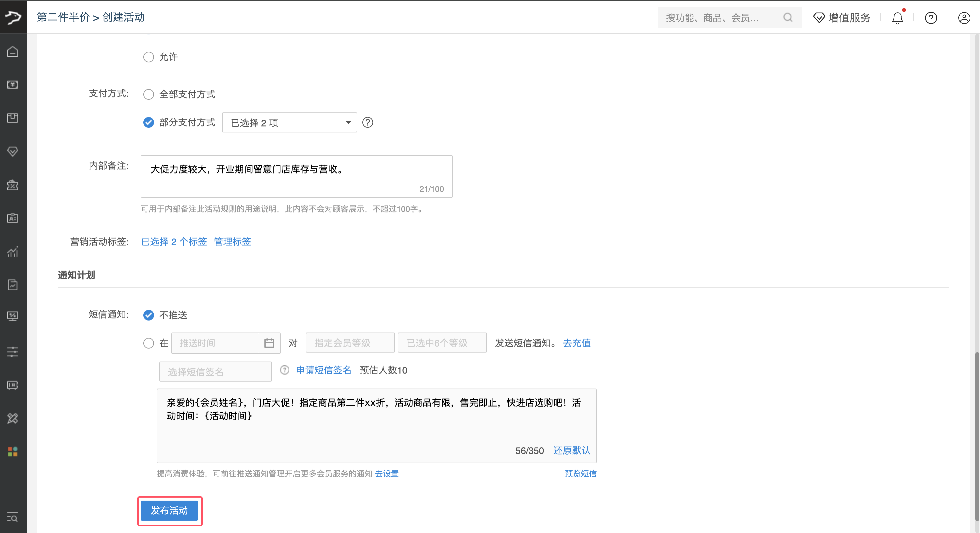Click the help icon beside SMS signature field
Viewport: 980px width, 533px height.
285,370
